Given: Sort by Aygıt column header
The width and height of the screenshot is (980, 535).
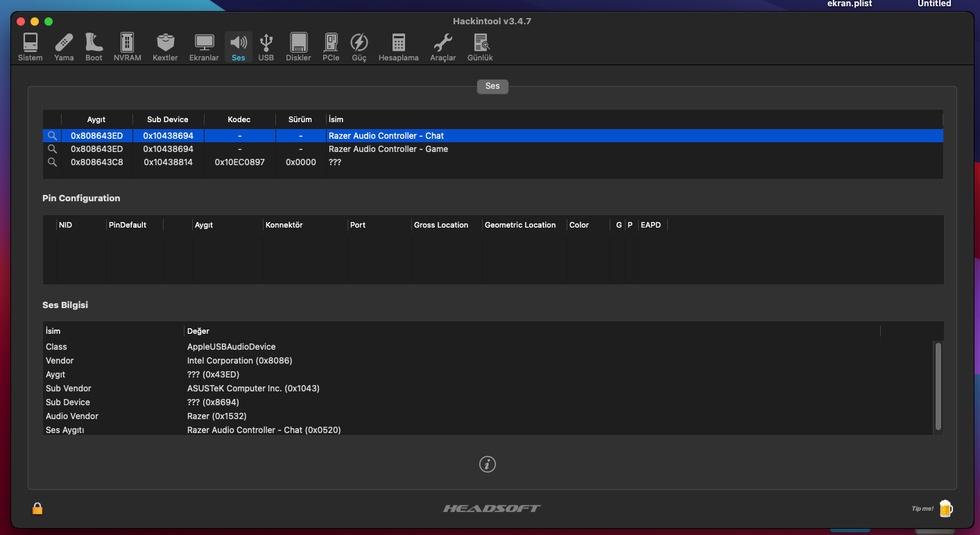Looking at the screenshot, I should point(96,119).
